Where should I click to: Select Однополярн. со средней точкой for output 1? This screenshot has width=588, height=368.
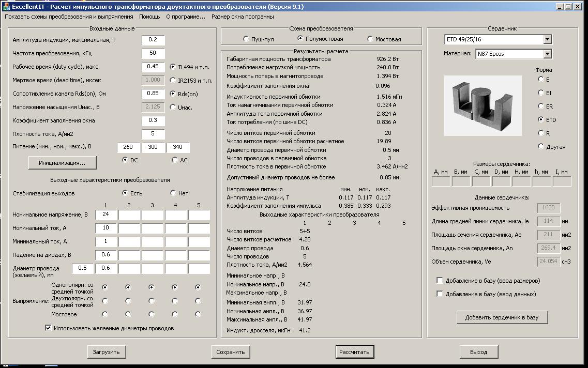click(105, 287)
